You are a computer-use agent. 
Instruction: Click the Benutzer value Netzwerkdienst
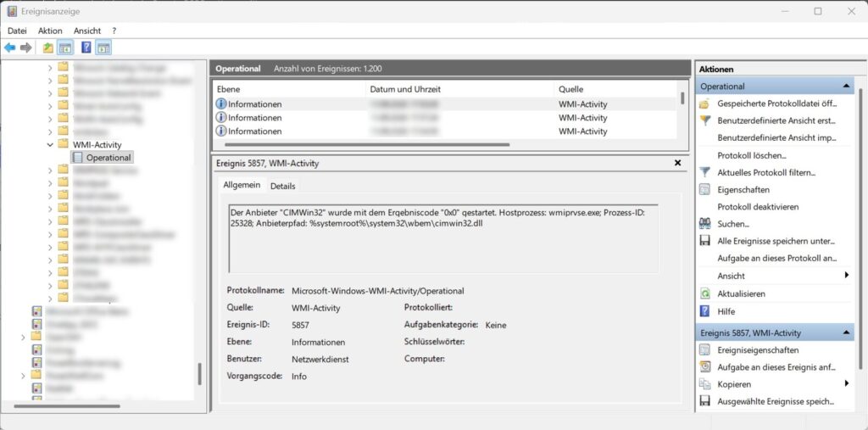(320, 359)
